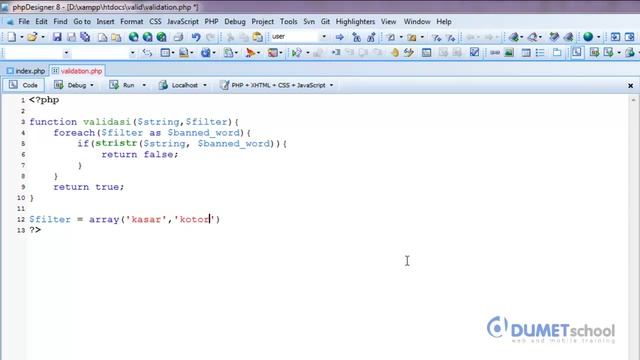Click the 'kasar' string on line 12

coord(146,220)
